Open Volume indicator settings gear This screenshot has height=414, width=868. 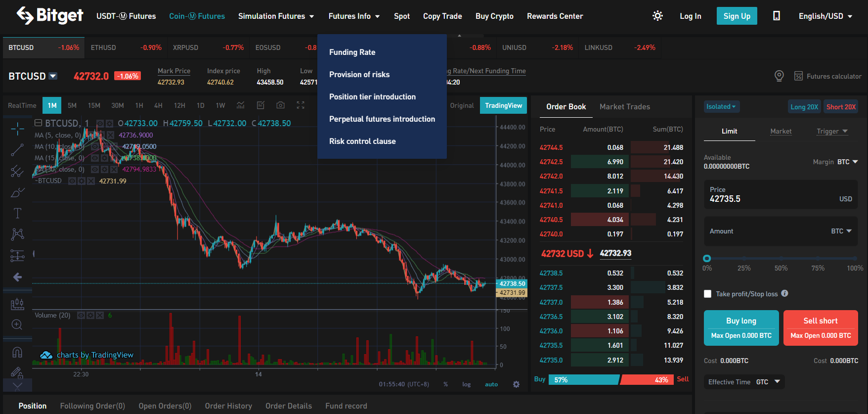click(x=90, y=315)
